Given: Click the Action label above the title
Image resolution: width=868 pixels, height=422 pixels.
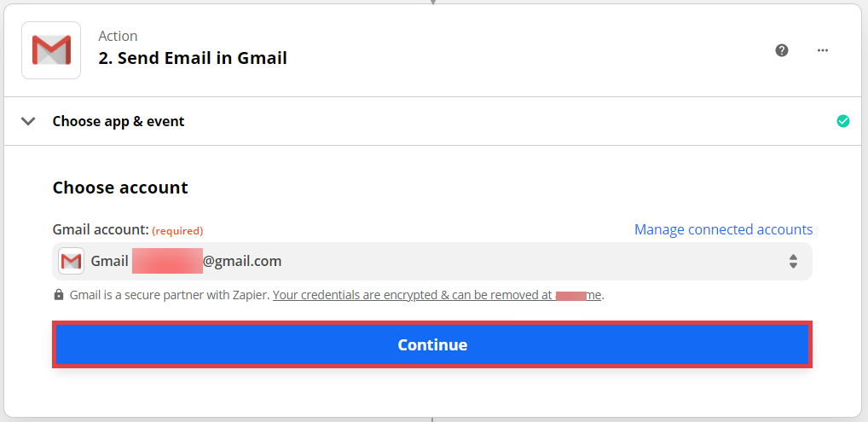Looking at the screenshot, I should point(118,36).
